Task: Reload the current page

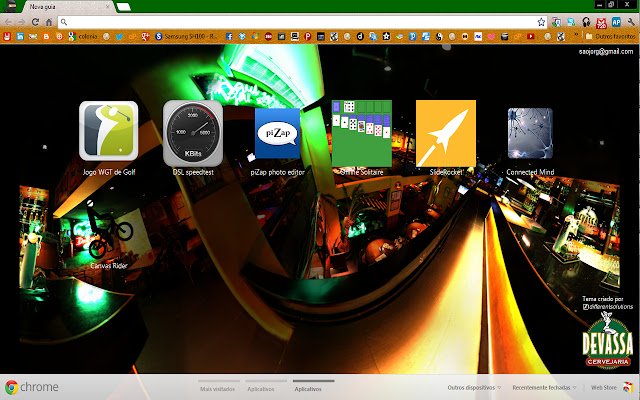Action: [x=36, y=22]
